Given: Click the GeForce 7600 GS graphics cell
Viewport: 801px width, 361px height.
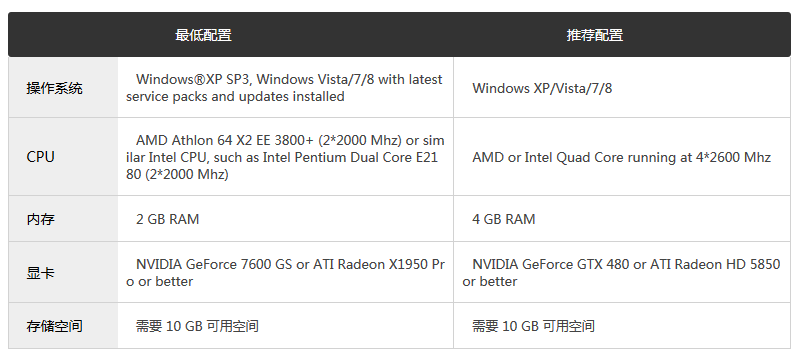Looking at the screenshot, I should (286, 272).
